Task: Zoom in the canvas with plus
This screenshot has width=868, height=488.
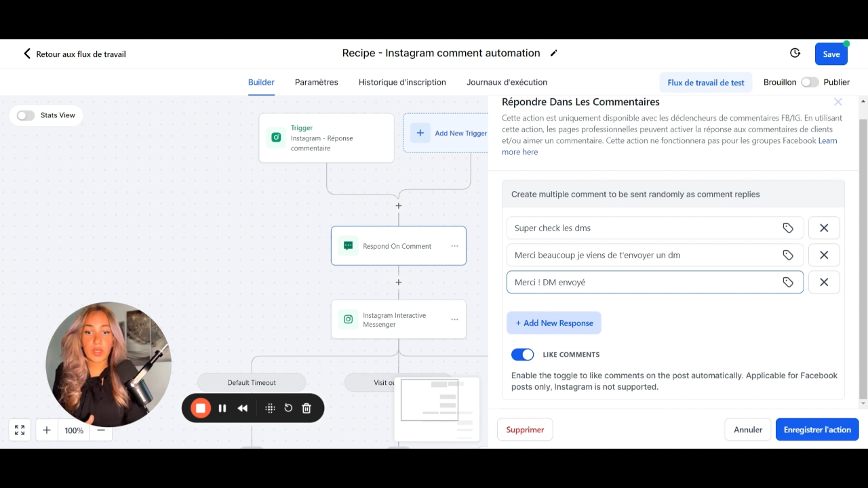Action: click(x=47, y=430)
